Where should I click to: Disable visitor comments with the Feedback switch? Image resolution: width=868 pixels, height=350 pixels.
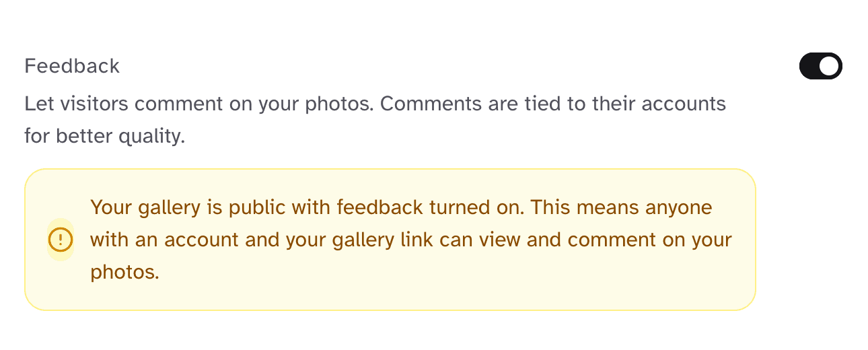(820, 66)
